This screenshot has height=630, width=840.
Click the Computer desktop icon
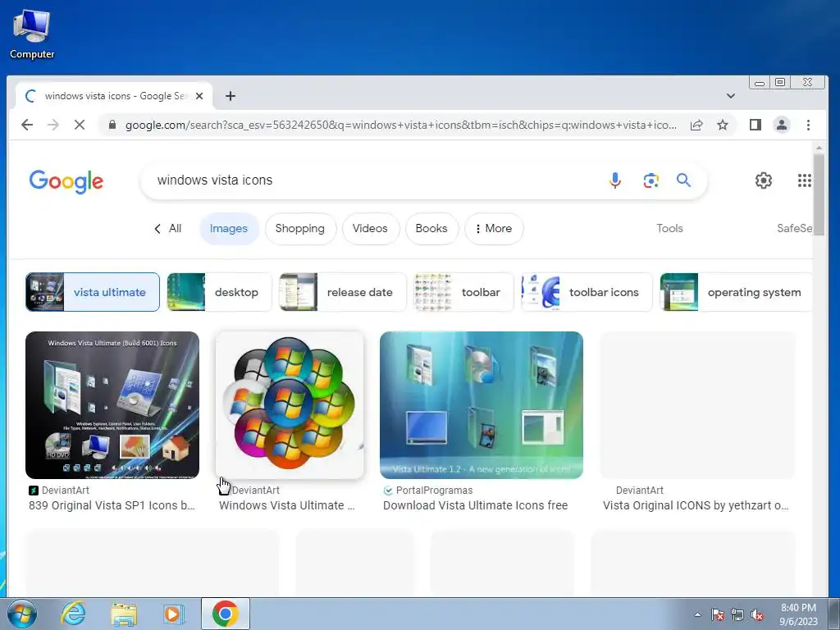coord(32,34)
